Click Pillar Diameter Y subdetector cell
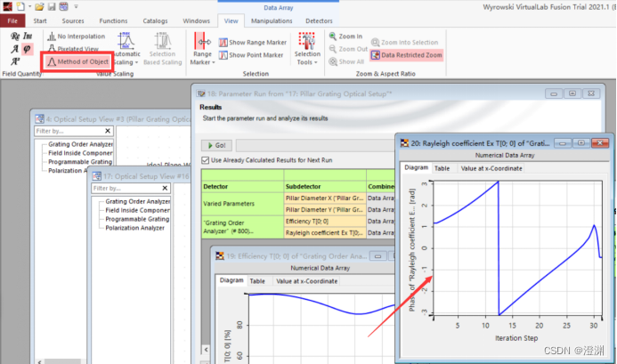Viewport: 617px width, 364px height. pos(325,210)
